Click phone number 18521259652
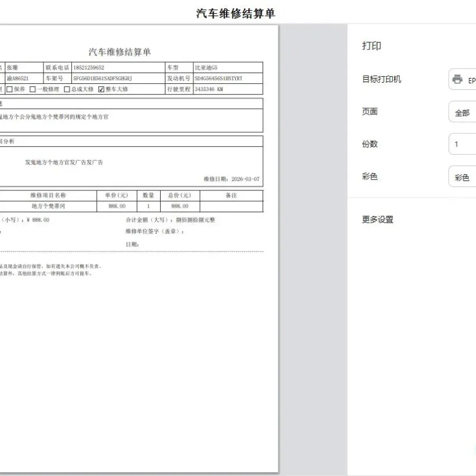This screenshot has width=476, height=476. pyautogui.click(x=89, y=68)
